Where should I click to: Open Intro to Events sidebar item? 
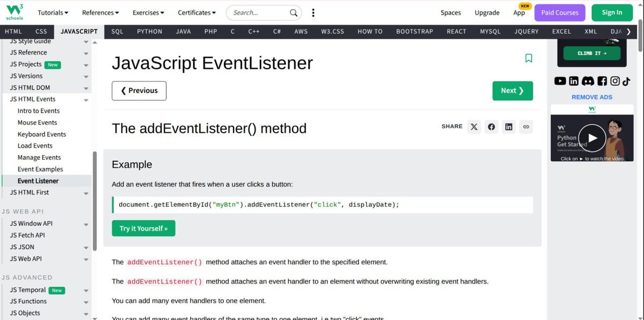(x=38, y=111)
